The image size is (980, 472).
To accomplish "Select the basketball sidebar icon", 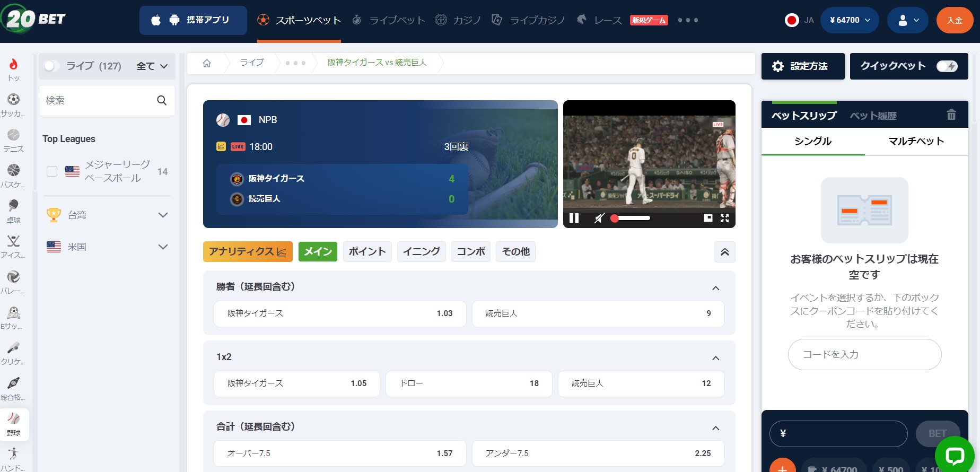I will (x=14, y=170).
